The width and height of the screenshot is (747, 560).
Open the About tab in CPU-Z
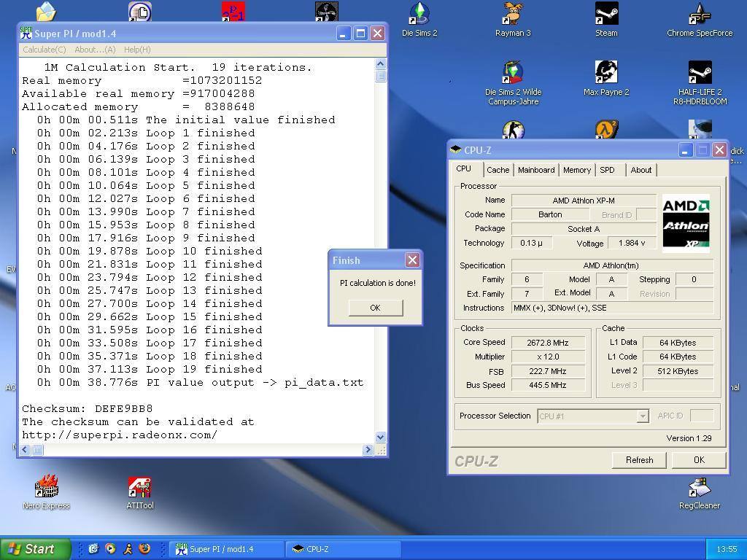pos(640,170)
